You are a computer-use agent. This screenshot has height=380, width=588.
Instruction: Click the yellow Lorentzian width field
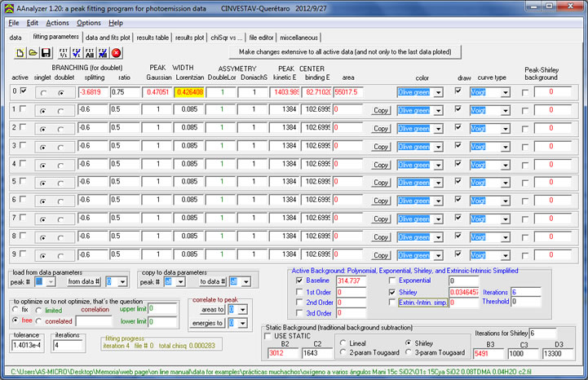pos(188,92)
